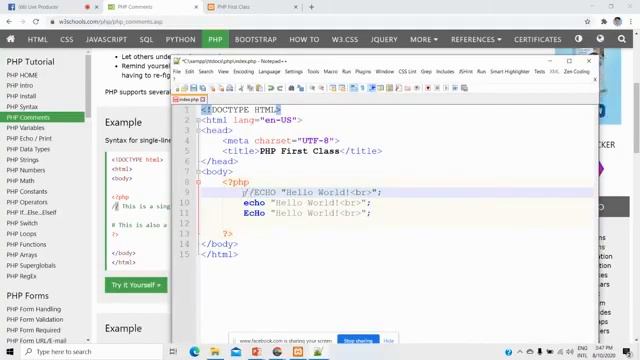Open Microsoft Edge from the taskbar
640x360 pixels.
click(x=194, y=351)
